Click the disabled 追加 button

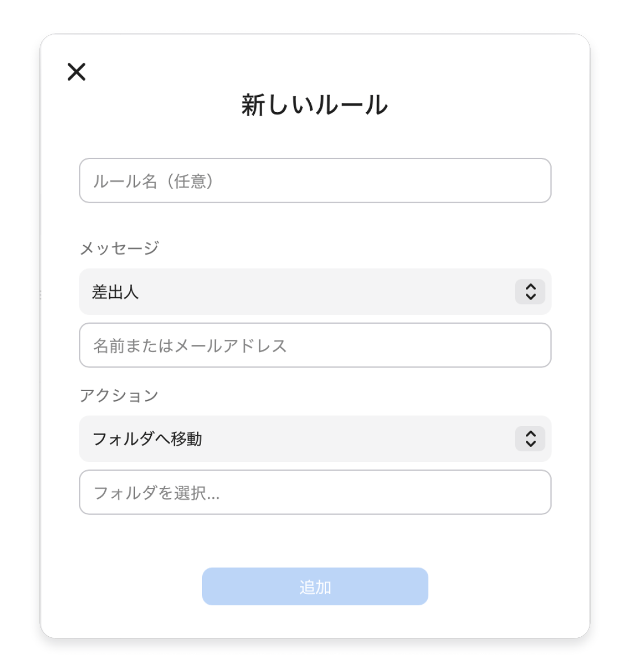click(x=315, y=586)
